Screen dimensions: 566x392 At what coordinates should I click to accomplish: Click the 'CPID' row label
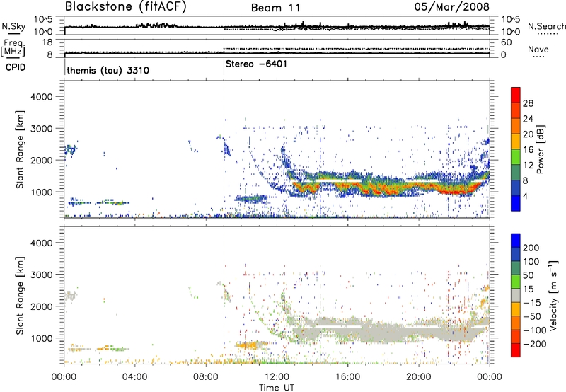16,67
